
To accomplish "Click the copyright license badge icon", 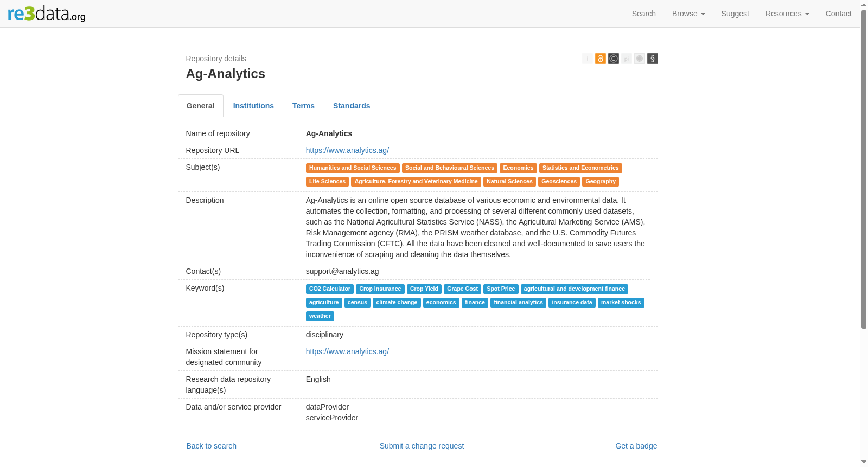I will pyautogui.click(x=614, y=59).
